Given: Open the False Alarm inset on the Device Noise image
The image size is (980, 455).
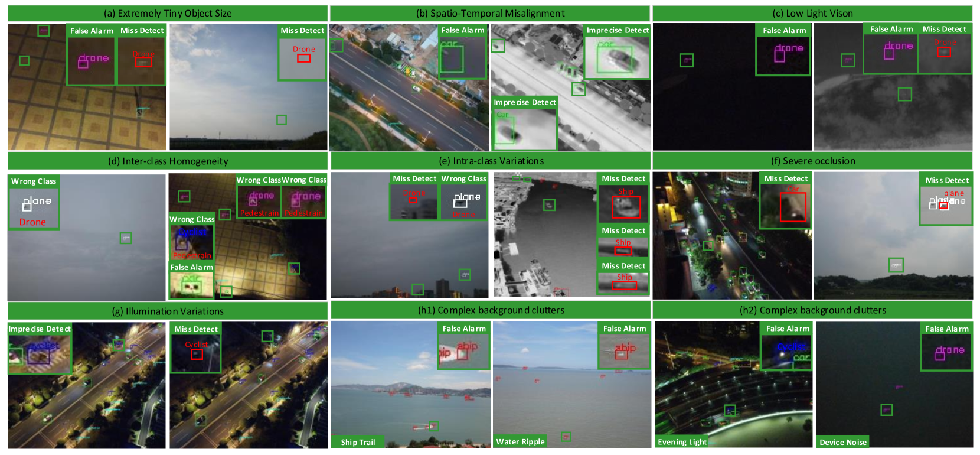Looking at the screenshot, I should [x=947, y=346].
